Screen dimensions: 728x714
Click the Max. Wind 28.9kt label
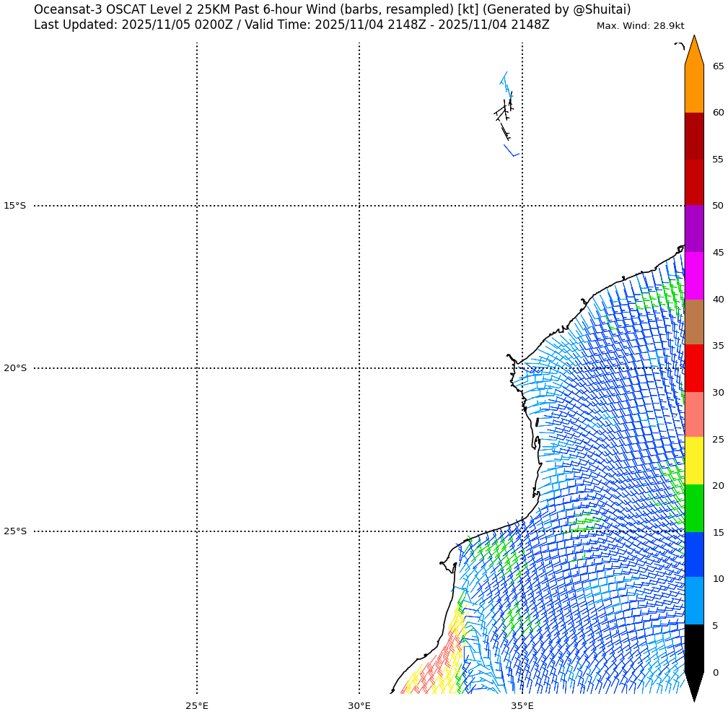click(x=640, y=26)
